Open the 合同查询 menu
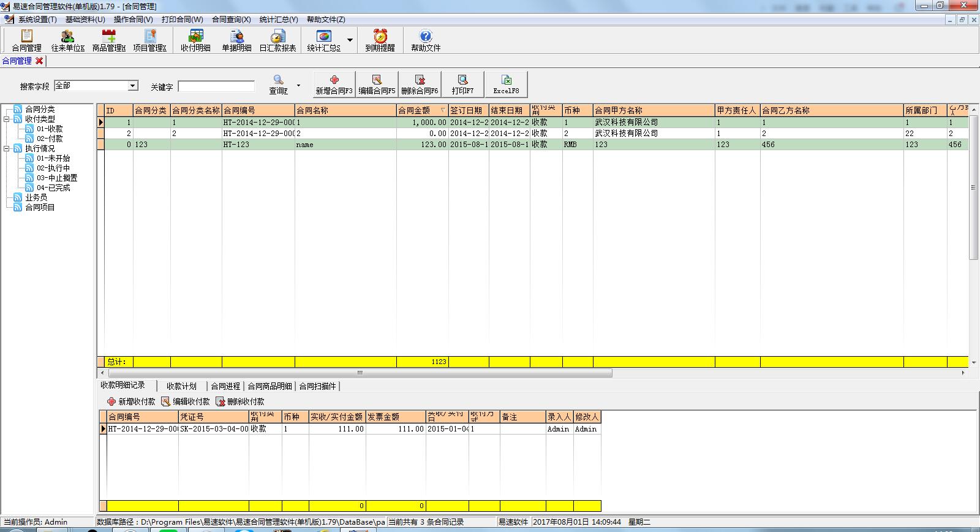 coord(231,20)
